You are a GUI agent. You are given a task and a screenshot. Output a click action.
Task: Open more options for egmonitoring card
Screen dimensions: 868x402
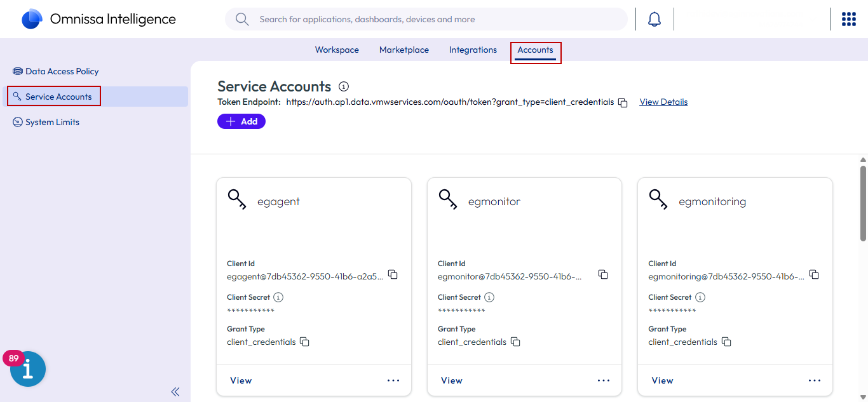coord(815,380)
